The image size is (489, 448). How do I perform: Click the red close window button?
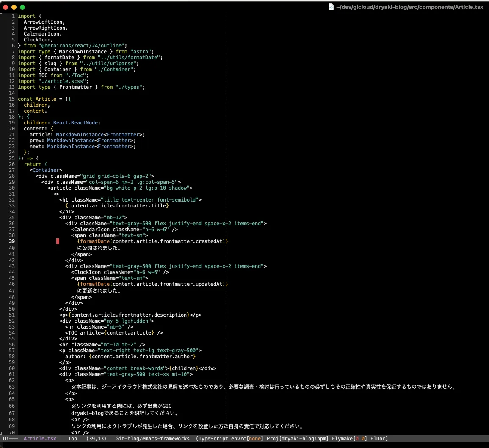(x=6, y=7)
